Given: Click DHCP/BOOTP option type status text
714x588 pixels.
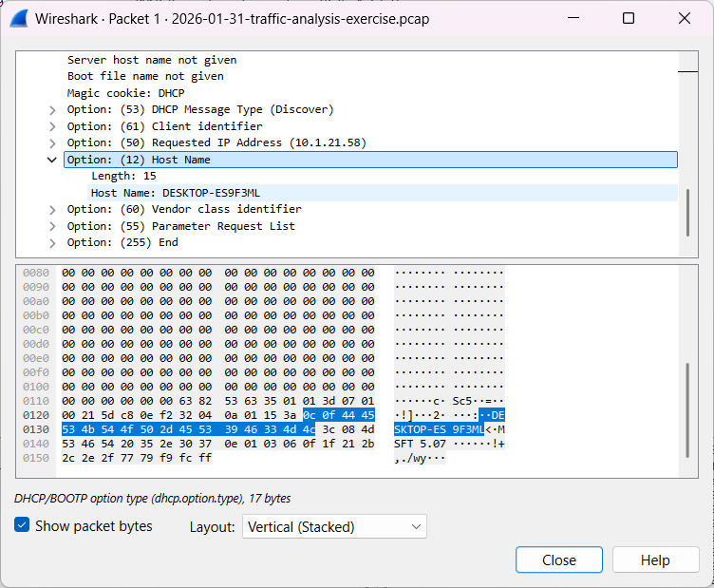Looking at the screenshot, I should pyautogui.click(x=153, y=499).
